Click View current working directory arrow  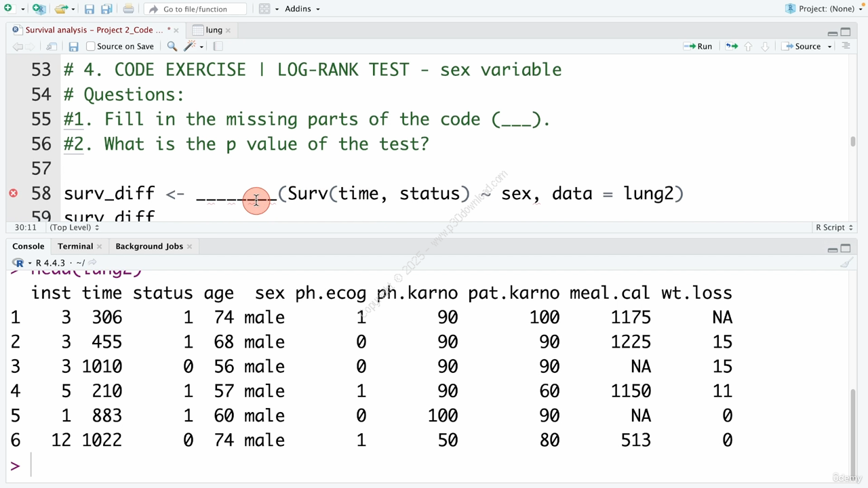point(92,263)
